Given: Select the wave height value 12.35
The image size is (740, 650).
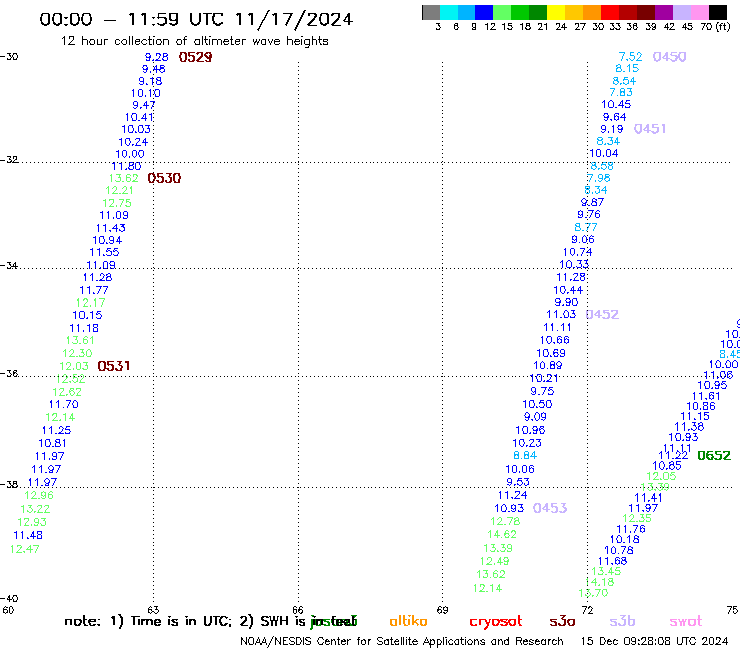Looking at the screenshot, I should 637,518.
